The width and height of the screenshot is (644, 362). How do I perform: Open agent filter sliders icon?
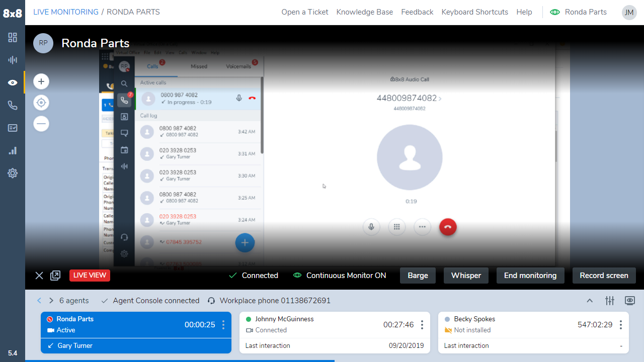coord(610,301)
